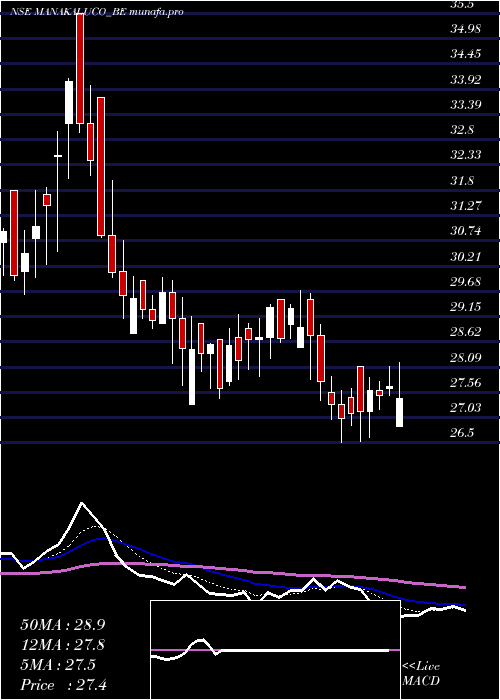Click the 29.15 price axis label
The height and width of the screenshot is (700, 500).
click(x=466, y=307)
